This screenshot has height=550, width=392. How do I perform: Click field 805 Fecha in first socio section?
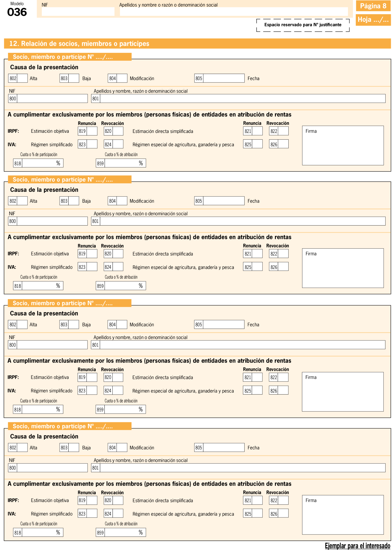pos(224,78)
